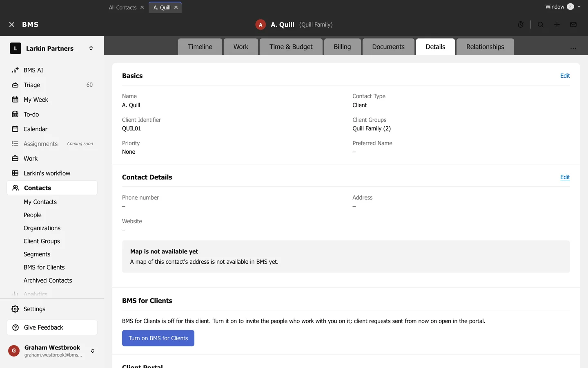This screenshot has height=368, width=588.
Task: Select Contacts in the sidebar
Action: 52,188
